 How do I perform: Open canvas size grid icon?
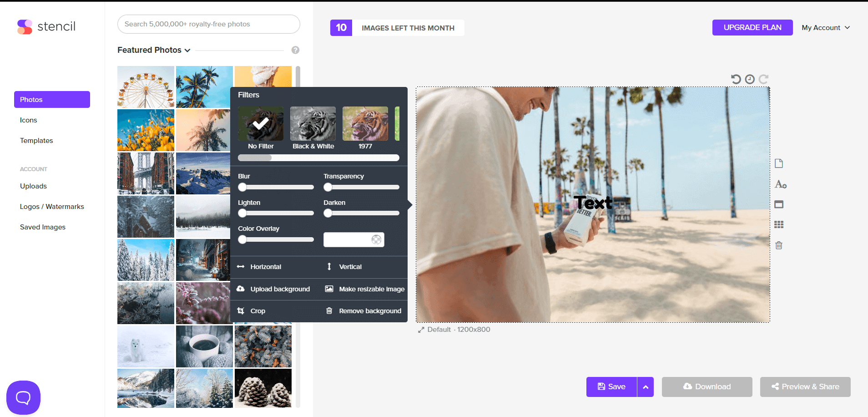(x=778, y=224)
